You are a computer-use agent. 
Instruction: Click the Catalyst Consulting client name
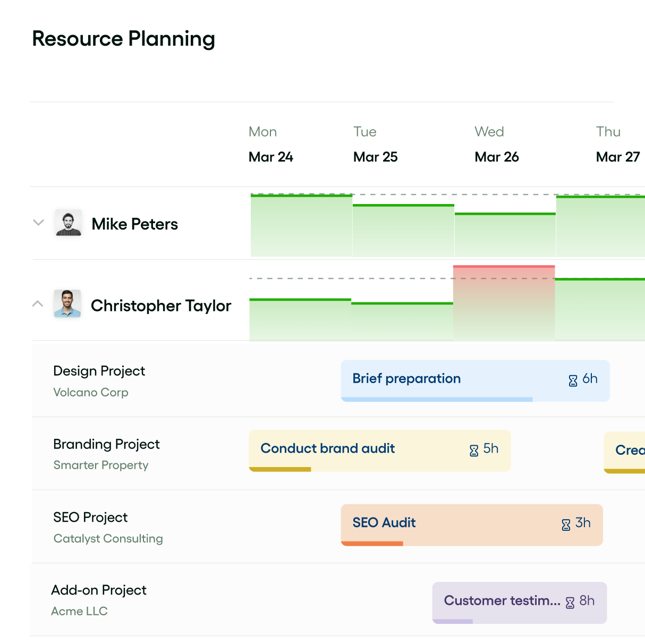click(x=108, y=538)
